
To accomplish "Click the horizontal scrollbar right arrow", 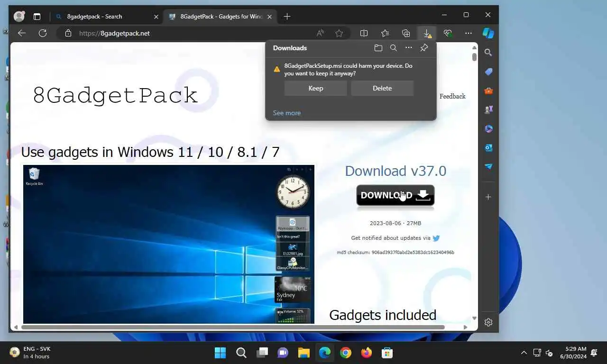I will (x=465, y=327).
